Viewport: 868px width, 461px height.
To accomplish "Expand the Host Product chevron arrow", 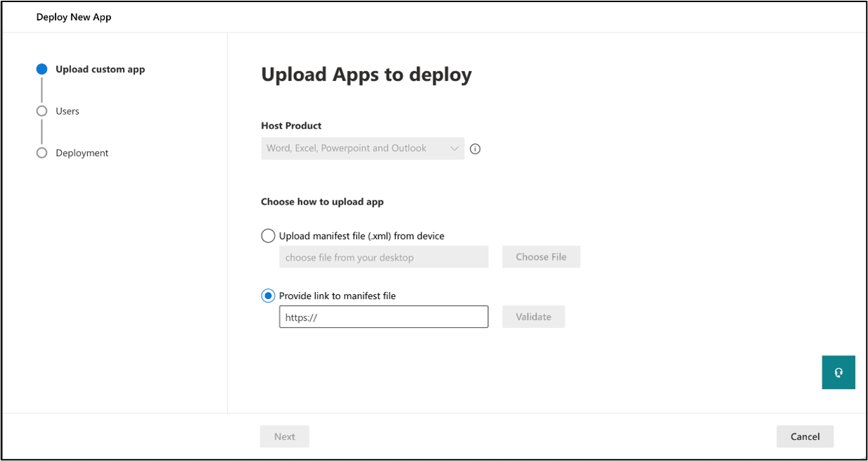I will click(454, 149).
